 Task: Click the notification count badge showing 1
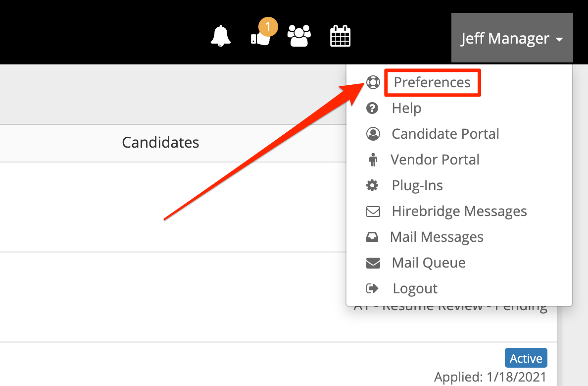point(269,27)
